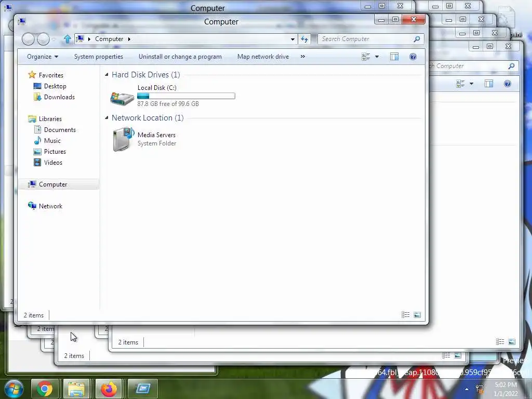Image resolution: width=532 pixels, height=399 pixels.
Task: Click the search magnifier in front window
Action: click(417, 39)
